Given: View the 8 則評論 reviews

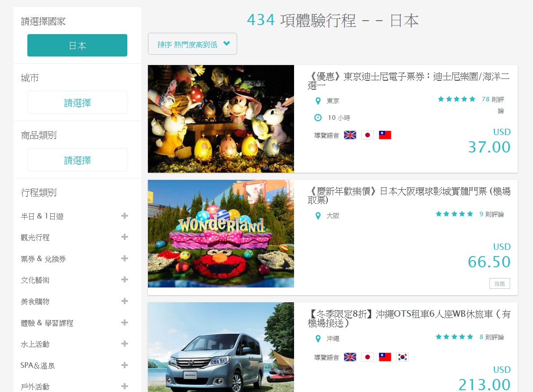Looking at the screenshot, I should [491, 337].
